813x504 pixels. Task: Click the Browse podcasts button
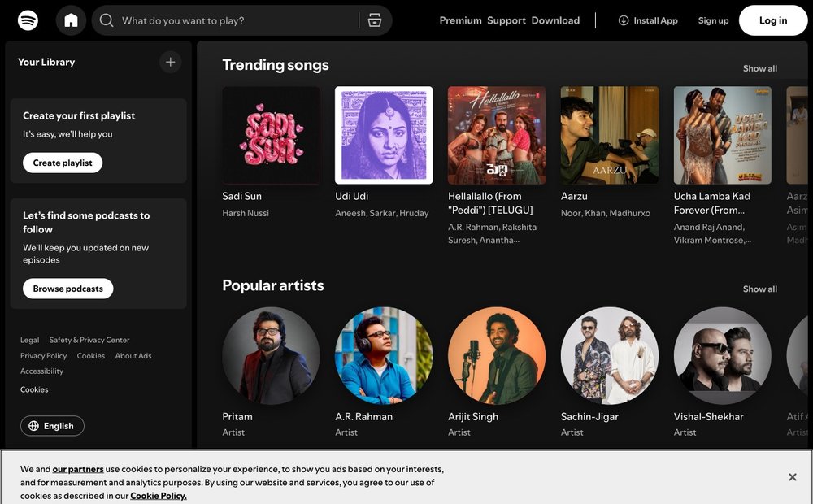coord(68,289)
